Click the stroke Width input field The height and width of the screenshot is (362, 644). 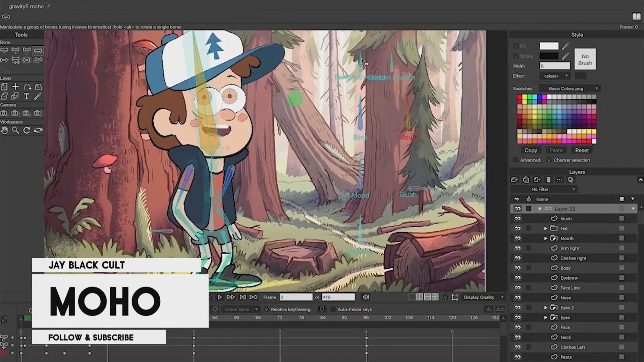point(555,66)
